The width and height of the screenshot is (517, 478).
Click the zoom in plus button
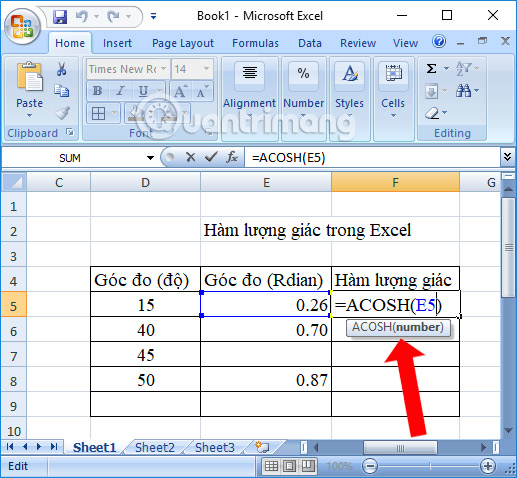click(488, 466)
